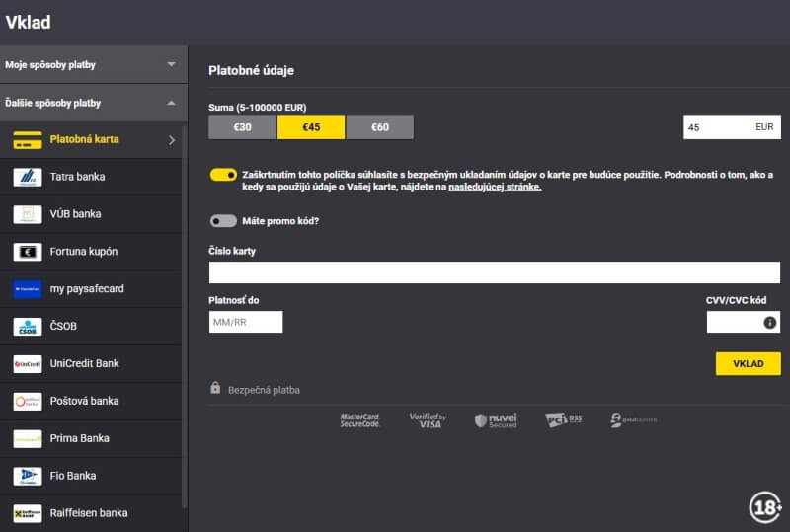Viewport: 790px width, 532px height.
Task: Click the ČSOB bank logo icon
Action: (27, 327)
